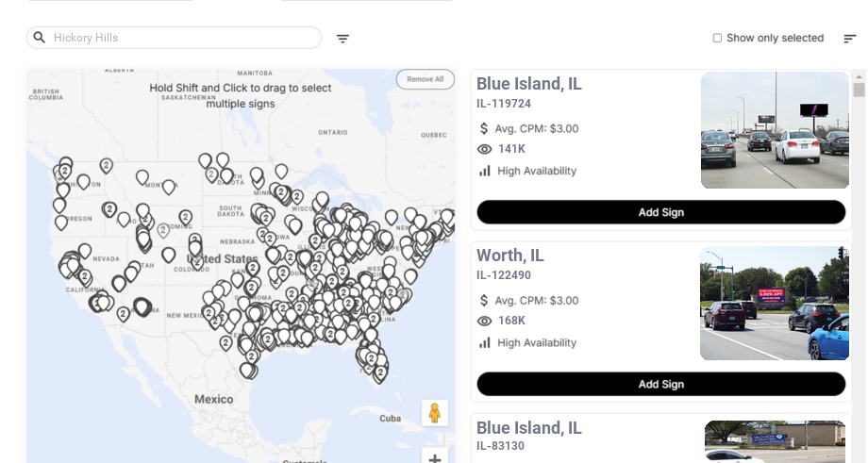Click the availability bars icon for Worth
Viewport: 868px width, 463px height.
pyautogui.click(x=485, y=342)
